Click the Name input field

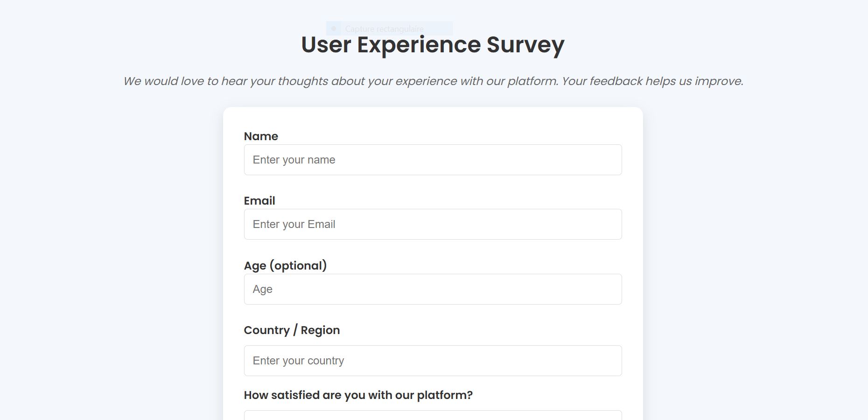(x=432, y=159)
